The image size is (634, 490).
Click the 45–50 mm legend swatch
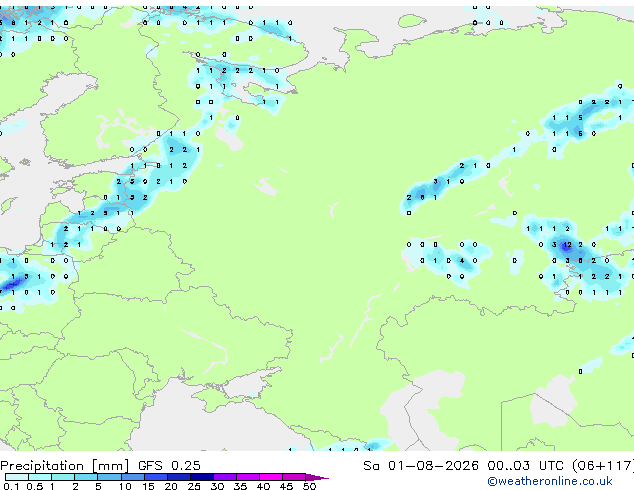[x=294, y=477]
